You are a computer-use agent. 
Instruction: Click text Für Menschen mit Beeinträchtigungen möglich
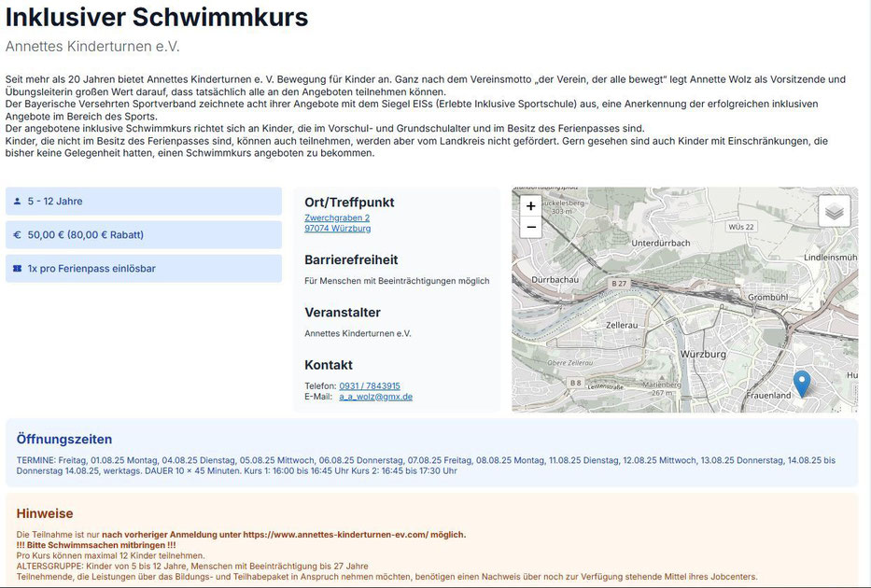[x=397, y=281]
